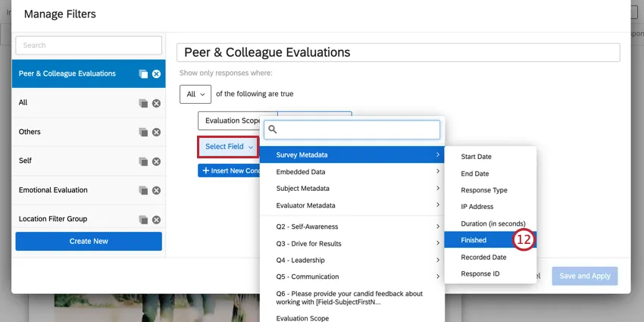Click Save and Apply
The width and height of the screenshot is (644, 322).
click(x=584, y=276)
